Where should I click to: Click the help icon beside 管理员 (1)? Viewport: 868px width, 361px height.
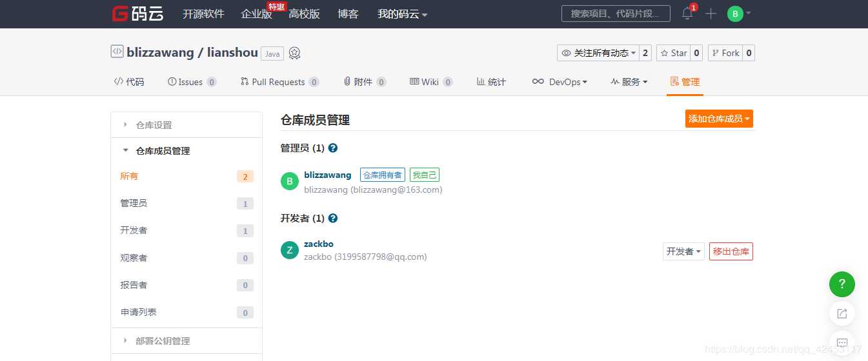(333, 148)
